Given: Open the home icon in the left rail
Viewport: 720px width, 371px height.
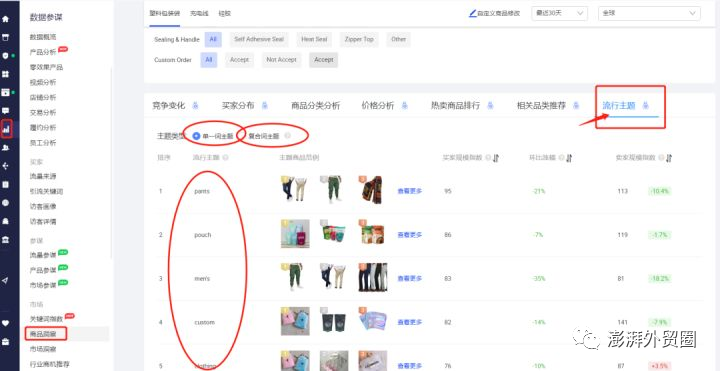Looking at the screenshot, I should click(x=6, y=19).
